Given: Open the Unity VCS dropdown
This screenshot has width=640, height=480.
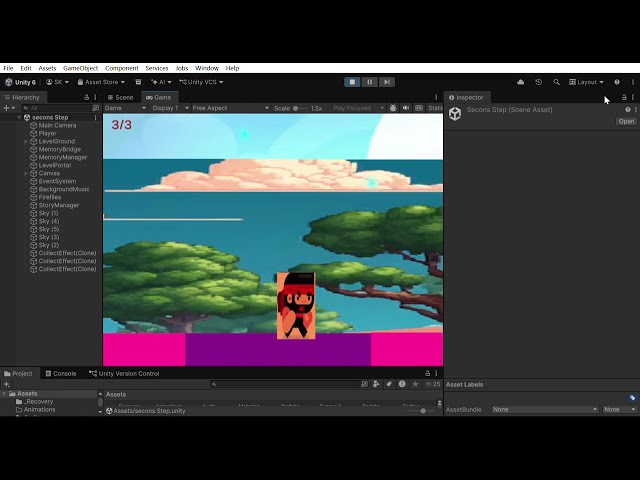Looking at the screenshot, I should tap(201, 82).
